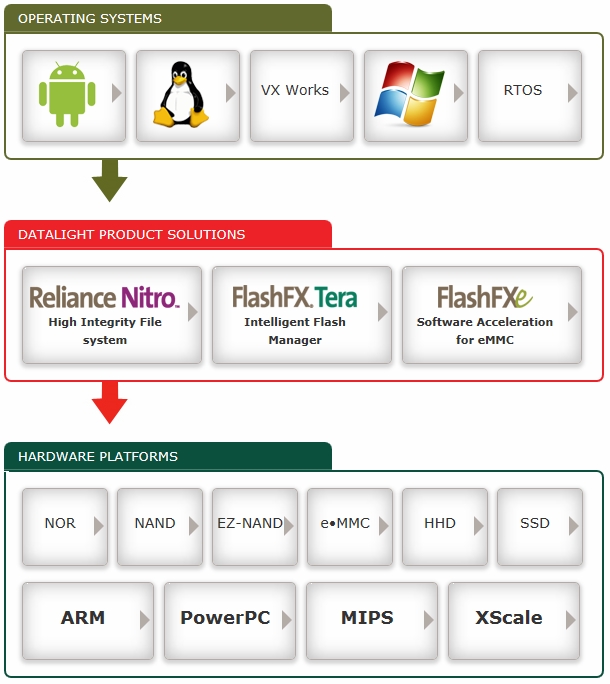The width and height of the screenshot is (610, 684).
Task: Open the VX Works tile
Action: click(302, 96)
